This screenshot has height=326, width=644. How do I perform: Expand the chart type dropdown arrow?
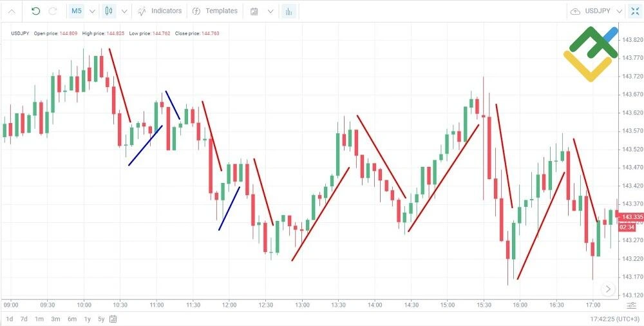[x=124, y=12]
